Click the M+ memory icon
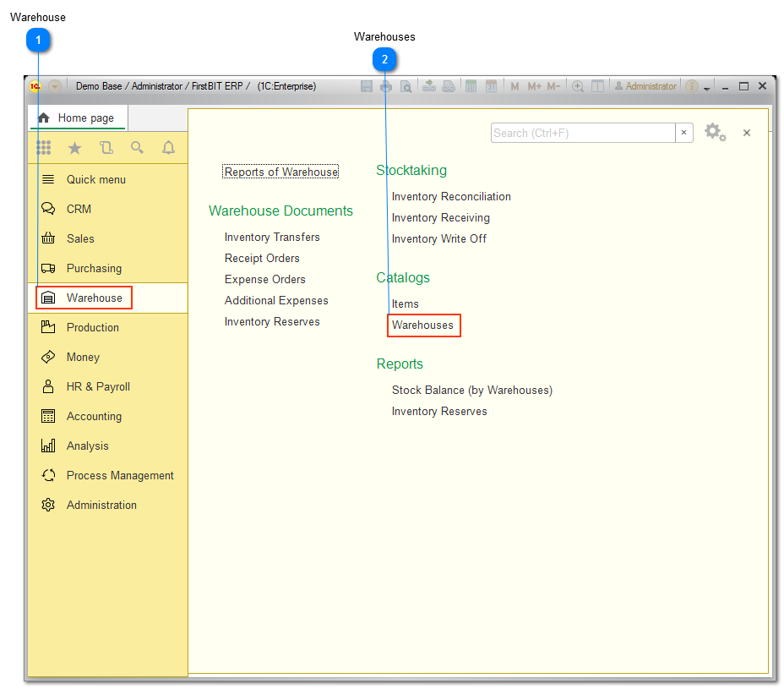This screenshot has height=689, width=784. point(533,85)
